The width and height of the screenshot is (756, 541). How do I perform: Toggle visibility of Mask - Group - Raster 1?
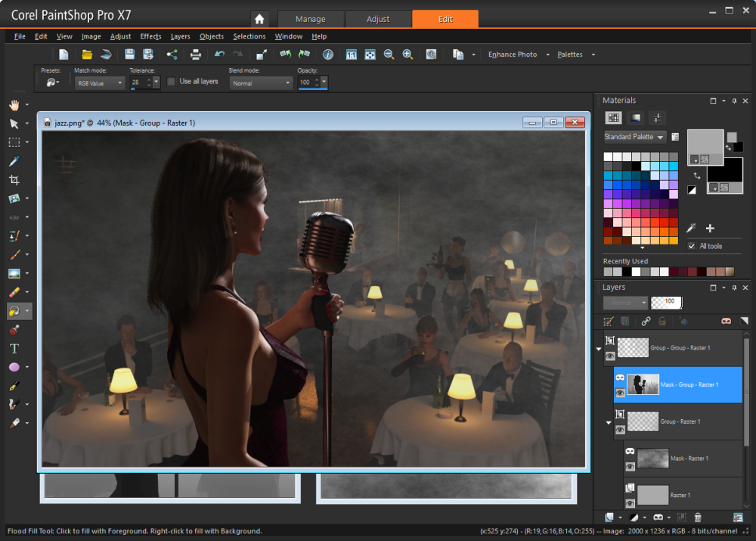(x=620, y=393)
